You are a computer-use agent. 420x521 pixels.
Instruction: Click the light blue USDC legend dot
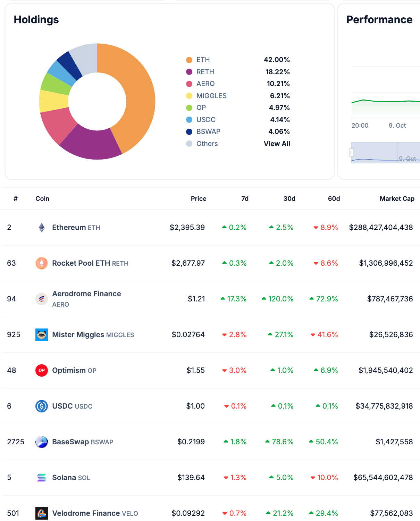[x=189, y=120]
